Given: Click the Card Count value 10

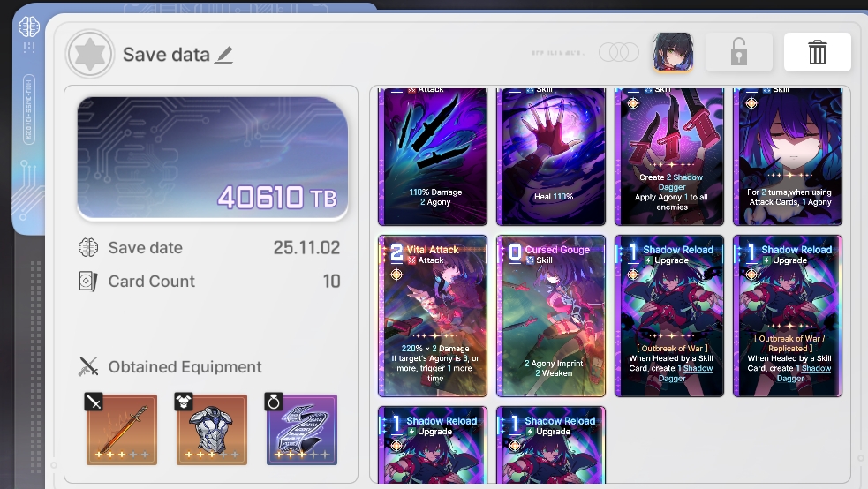Looking at the screenshot, I should tap(332, 281).
